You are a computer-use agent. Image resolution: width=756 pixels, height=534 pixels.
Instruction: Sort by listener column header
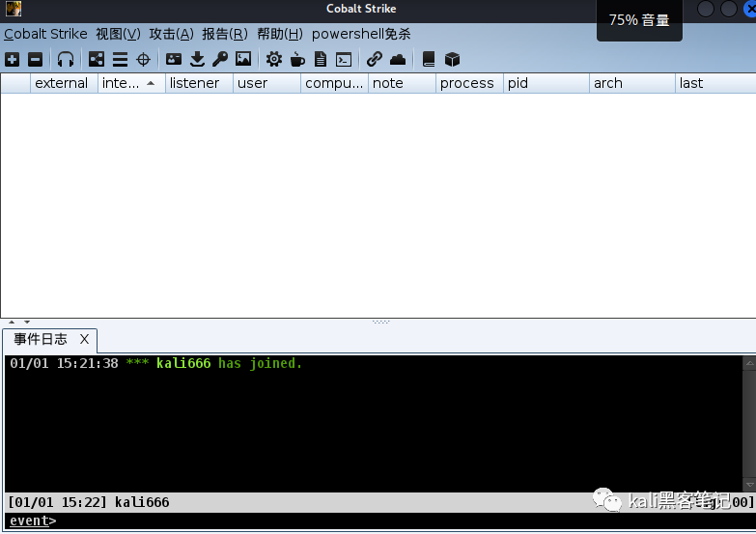pyautogui.click(x=199, y=83)
